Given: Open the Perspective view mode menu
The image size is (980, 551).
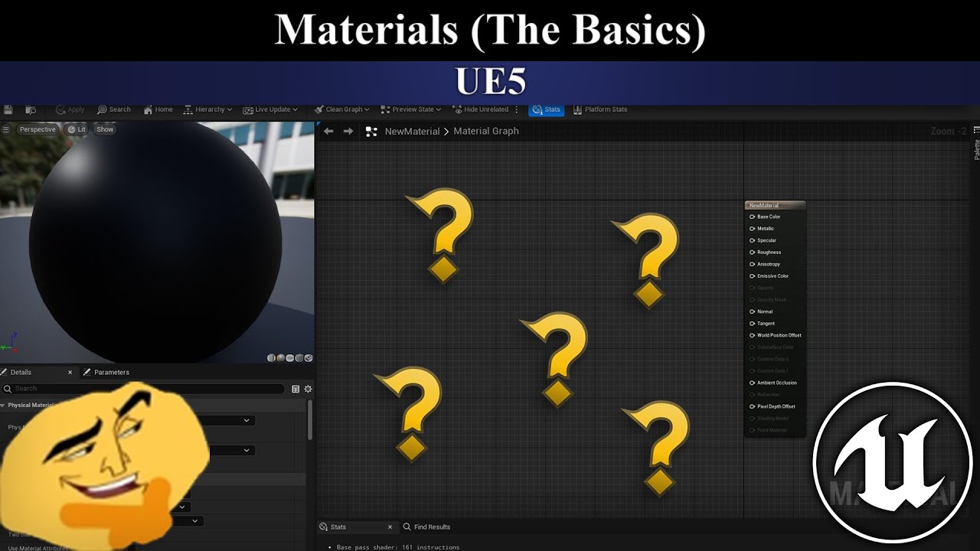Looking at the screenshot, I should click(38, 129).
